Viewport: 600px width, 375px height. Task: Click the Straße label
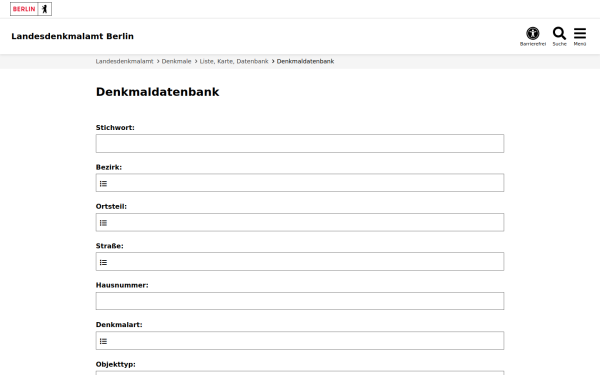tap(109, 246)
